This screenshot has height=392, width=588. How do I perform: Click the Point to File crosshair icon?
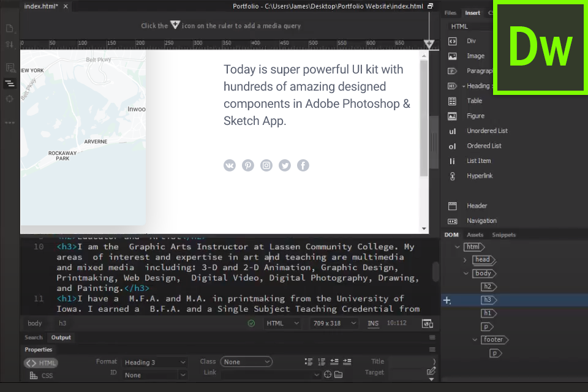pos(327,374)
